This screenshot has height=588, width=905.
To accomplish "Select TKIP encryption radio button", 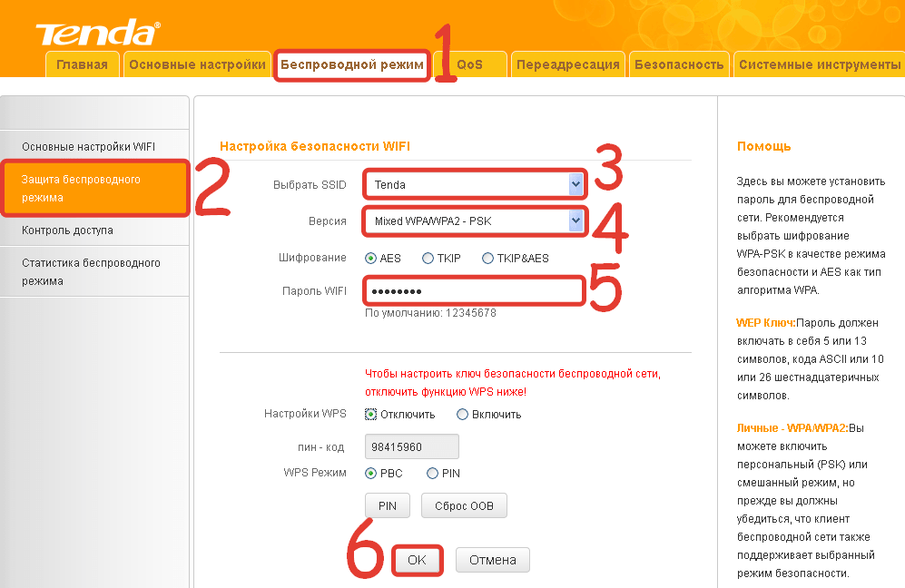I will (x=428, y=259).
